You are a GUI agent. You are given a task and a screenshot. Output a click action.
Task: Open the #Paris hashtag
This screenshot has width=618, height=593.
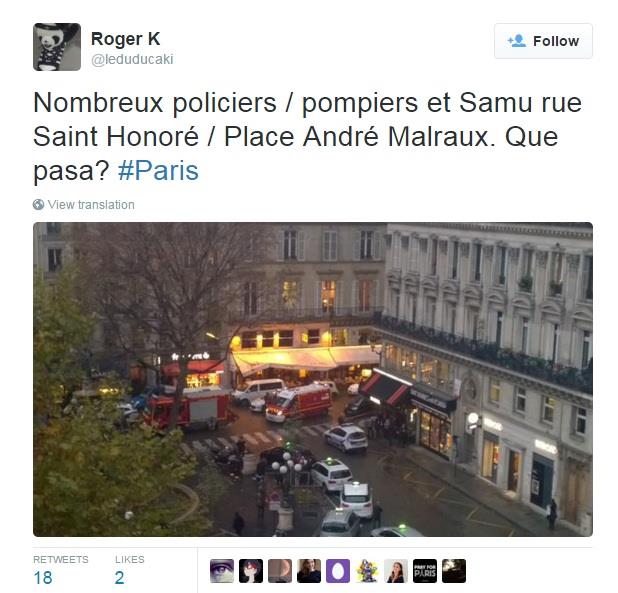(158, 171)
